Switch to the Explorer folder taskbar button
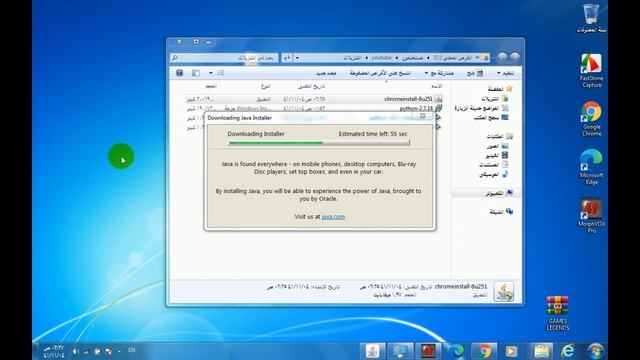This screenshot has height=360, width=640. pyautogui.click(x=541, y=351)
